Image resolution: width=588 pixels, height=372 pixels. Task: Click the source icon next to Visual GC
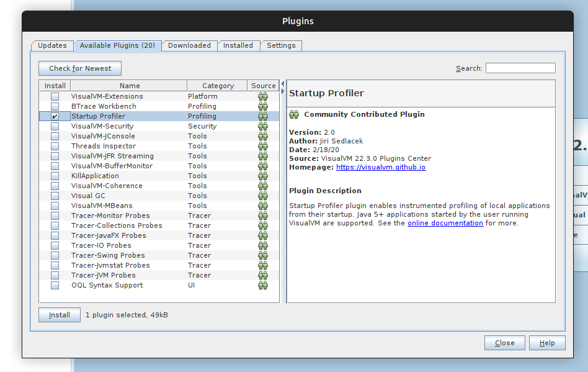263,196
